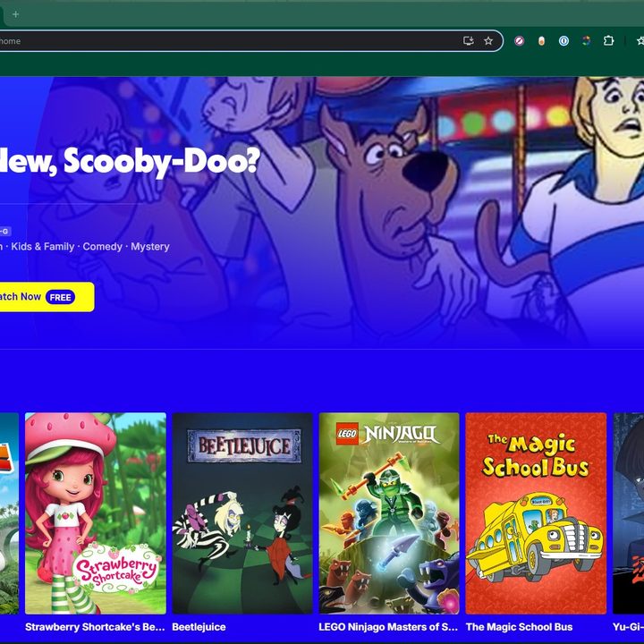This screenshot has height=644, width=644.
Task: Open the LEGO Ninjago poster
Action: [389, 513]
